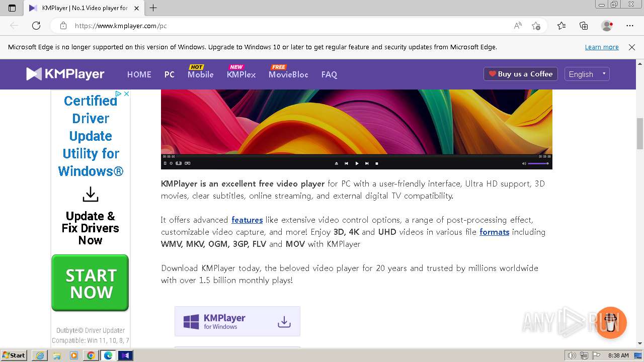Close the KMPlayer browser tab
Image resolution: width=644 pixels, height=362 pixels.
pyautogui.click(x=136, y=8)
